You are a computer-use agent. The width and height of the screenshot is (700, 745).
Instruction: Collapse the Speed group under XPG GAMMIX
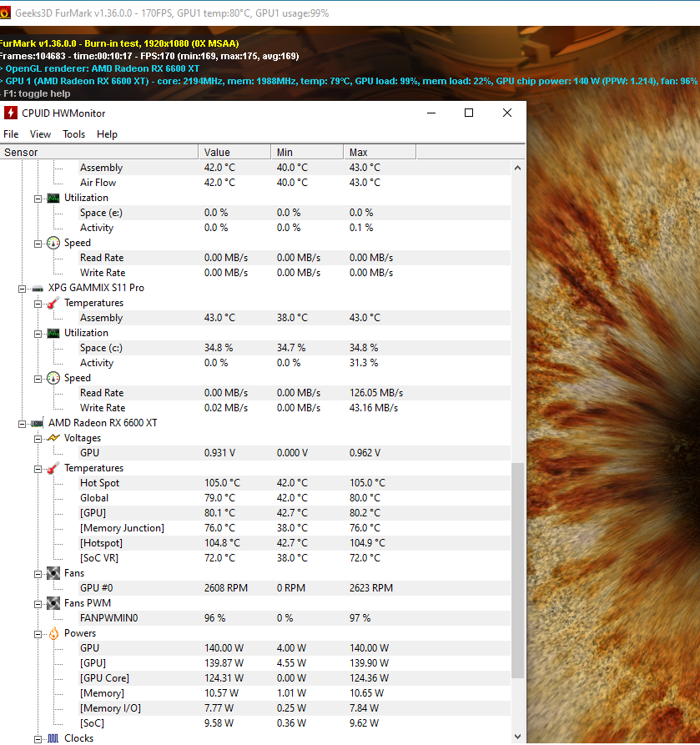tap(38, 379)
